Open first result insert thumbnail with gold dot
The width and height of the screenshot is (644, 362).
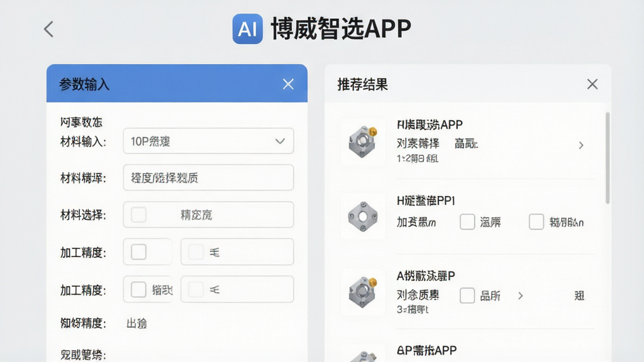363,141
